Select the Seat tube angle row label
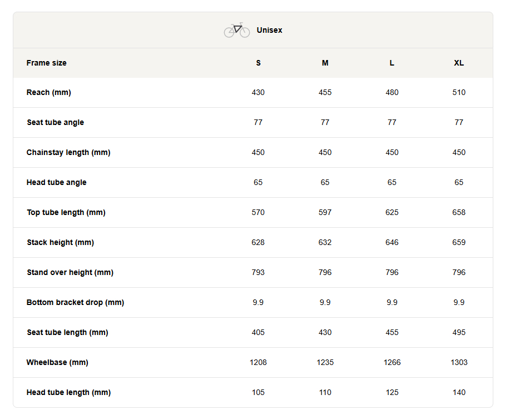The width and height of the screenshot is (505, 420). point(56,122)
